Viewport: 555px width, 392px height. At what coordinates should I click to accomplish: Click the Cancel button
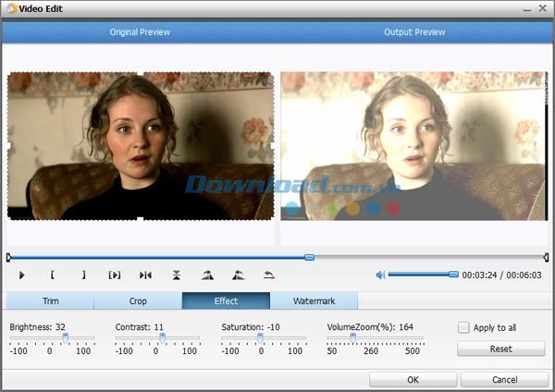(504, 379)
